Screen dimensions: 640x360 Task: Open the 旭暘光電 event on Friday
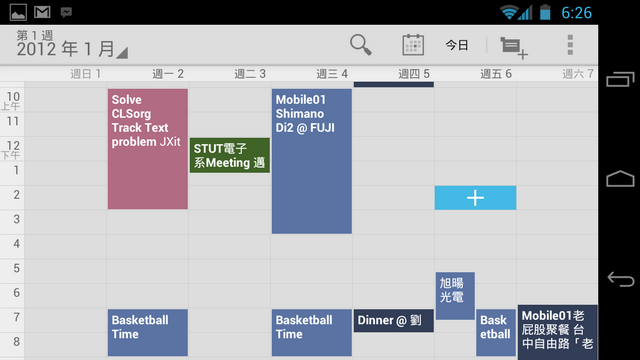click(x=455, y=296)
